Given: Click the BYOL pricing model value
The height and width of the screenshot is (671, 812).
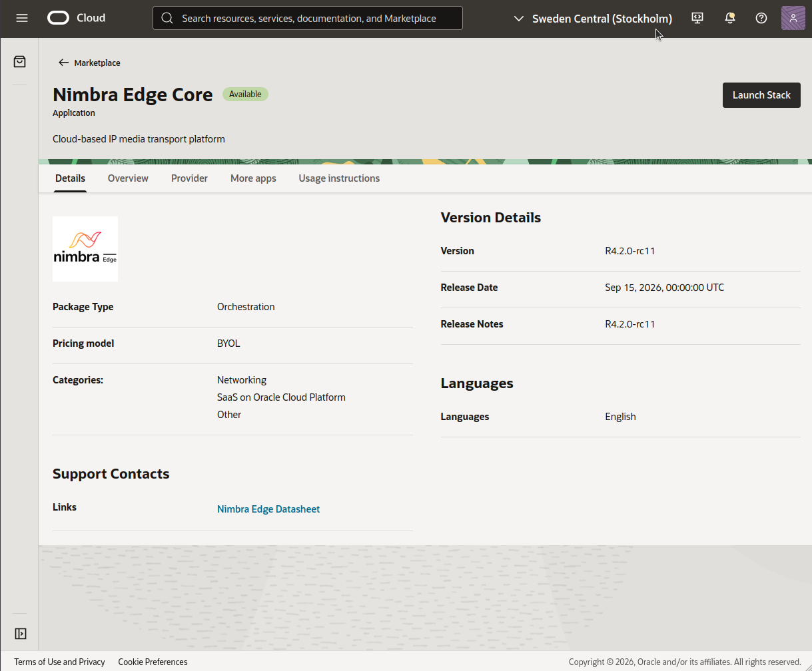Looking at the screenshot, I should pyautogui.click(x=228, y=343).
